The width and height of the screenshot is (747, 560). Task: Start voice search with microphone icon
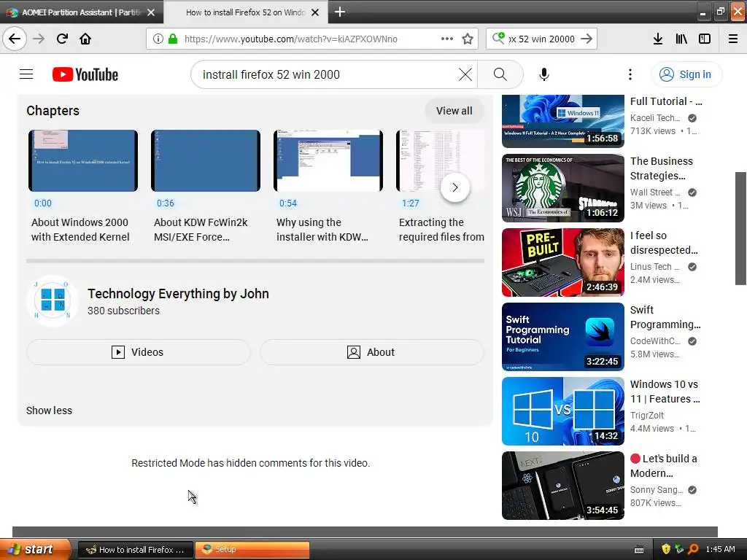coord(544,74)
